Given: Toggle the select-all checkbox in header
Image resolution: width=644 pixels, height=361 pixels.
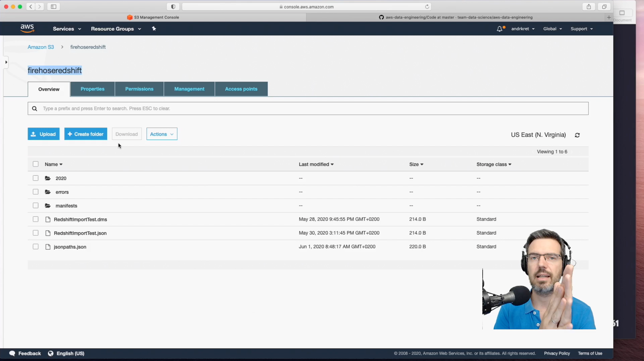Looking at the screenshot, I should coord(36,164).
